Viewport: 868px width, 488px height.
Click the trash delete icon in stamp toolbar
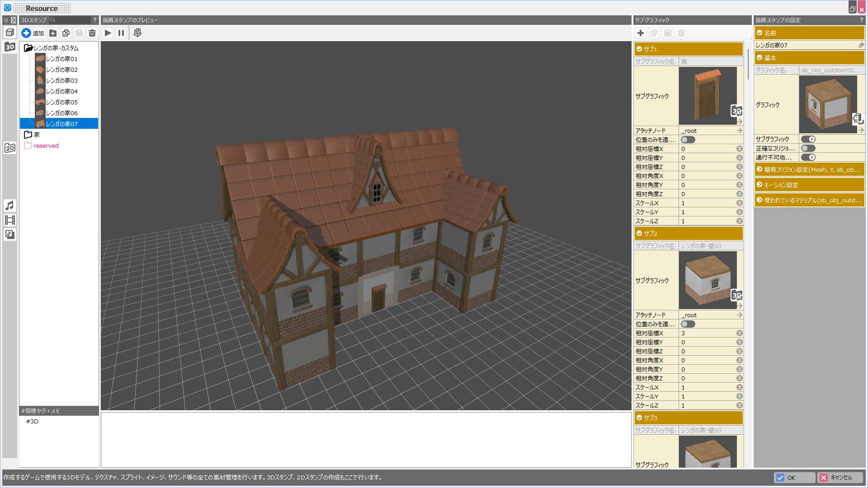(x=92, y=33)
